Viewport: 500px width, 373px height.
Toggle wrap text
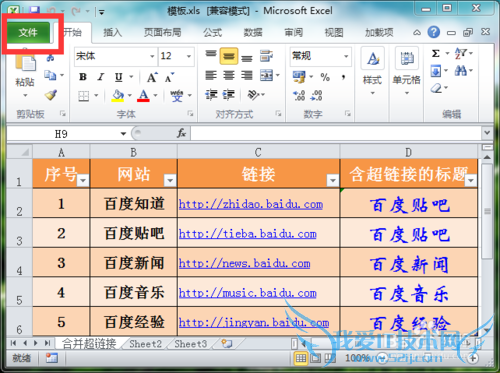[266, 56]
